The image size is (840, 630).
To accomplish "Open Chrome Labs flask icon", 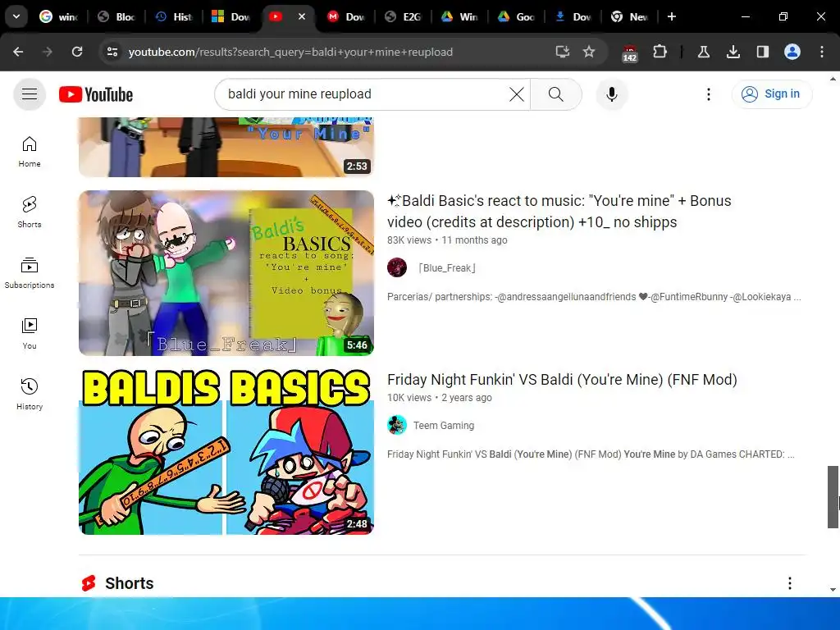I will click(x=703, y=52).
